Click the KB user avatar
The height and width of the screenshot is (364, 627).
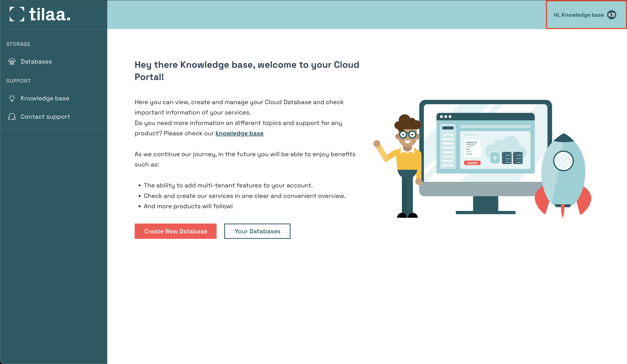tap(611, 15)
